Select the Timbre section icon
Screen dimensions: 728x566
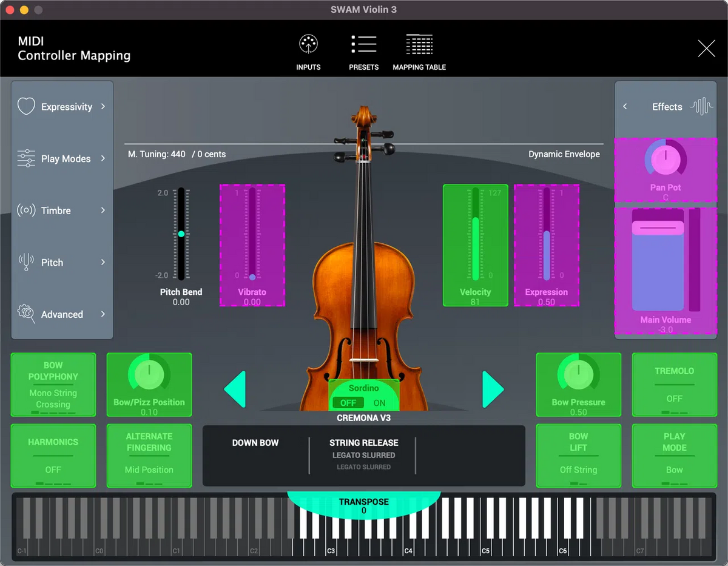click(x=26, y=211)
